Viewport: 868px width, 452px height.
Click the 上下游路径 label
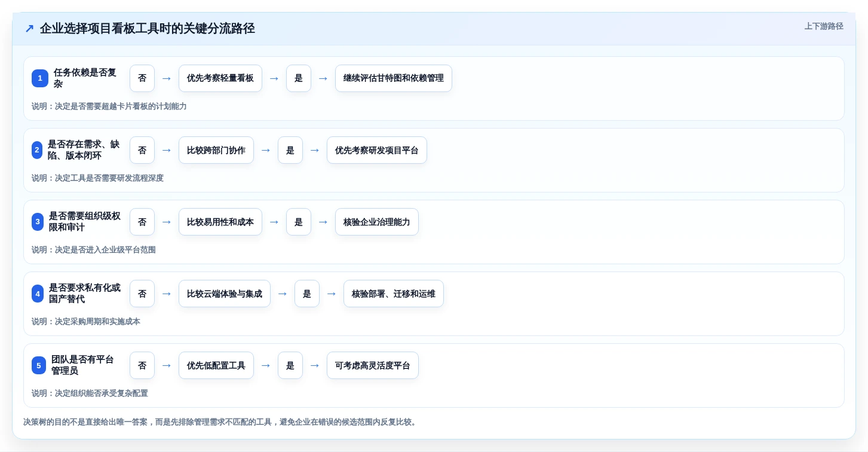coord(824,26)
